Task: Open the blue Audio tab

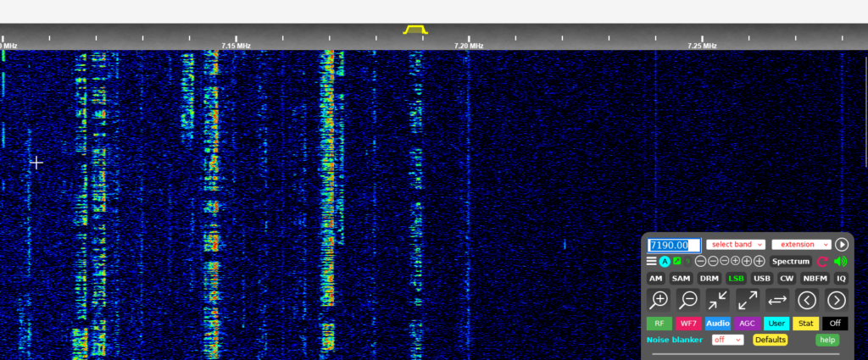Action: [x=718, y=324]
